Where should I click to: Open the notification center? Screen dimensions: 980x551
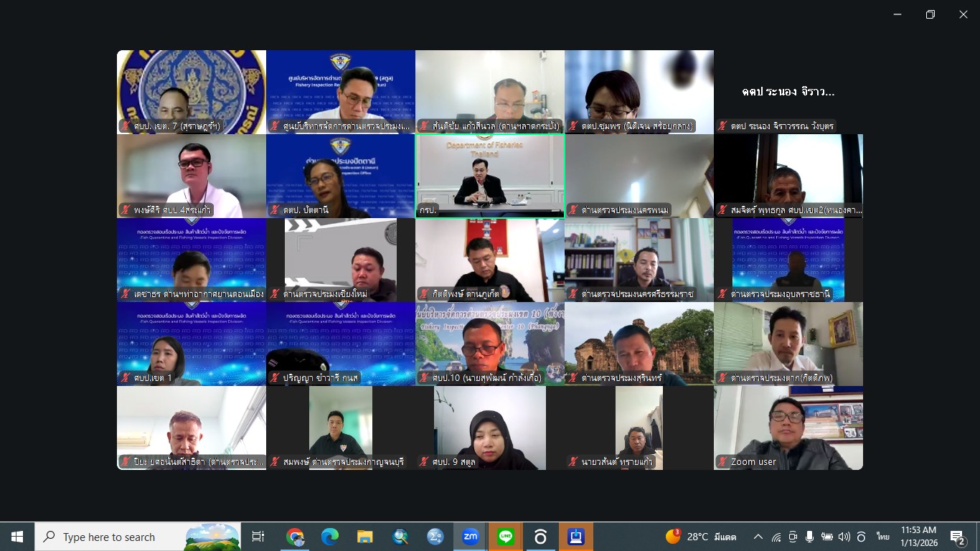click(x=958, y=537)
